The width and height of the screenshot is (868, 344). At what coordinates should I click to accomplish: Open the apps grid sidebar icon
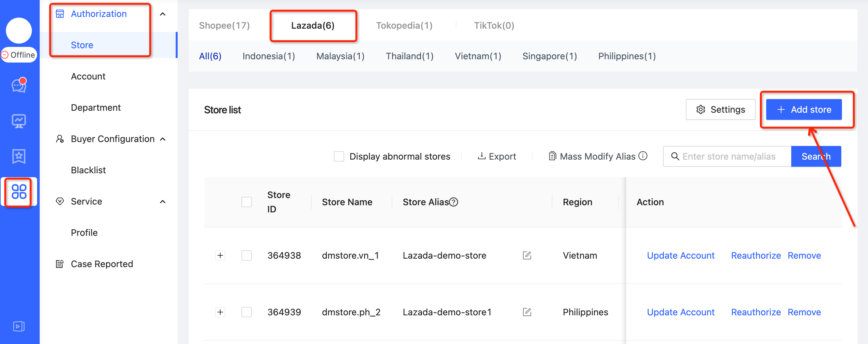tap(19, 192)
